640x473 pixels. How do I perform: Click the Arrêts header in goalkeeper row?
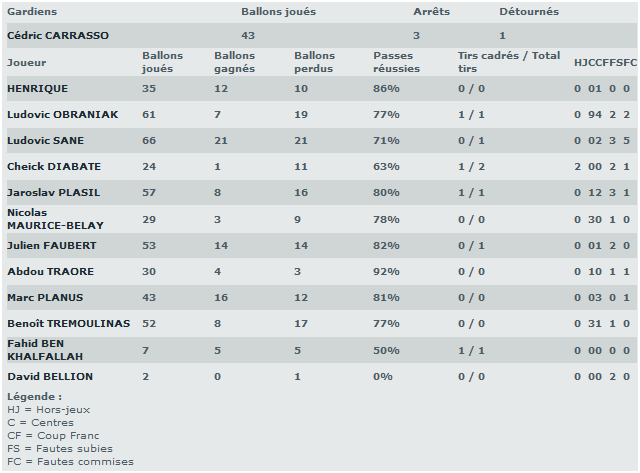(x=431, y=12)
